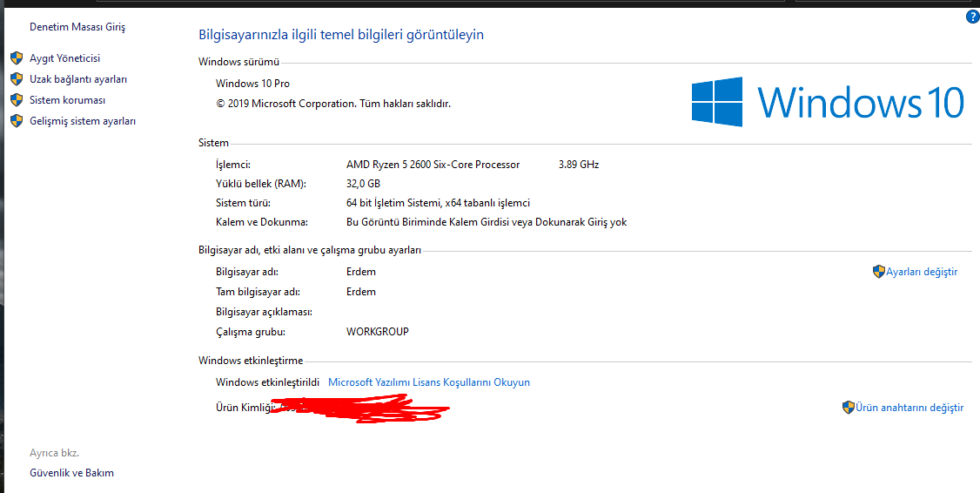
Task: Open Denetim Masası Giriş
Action: (77, 27)
